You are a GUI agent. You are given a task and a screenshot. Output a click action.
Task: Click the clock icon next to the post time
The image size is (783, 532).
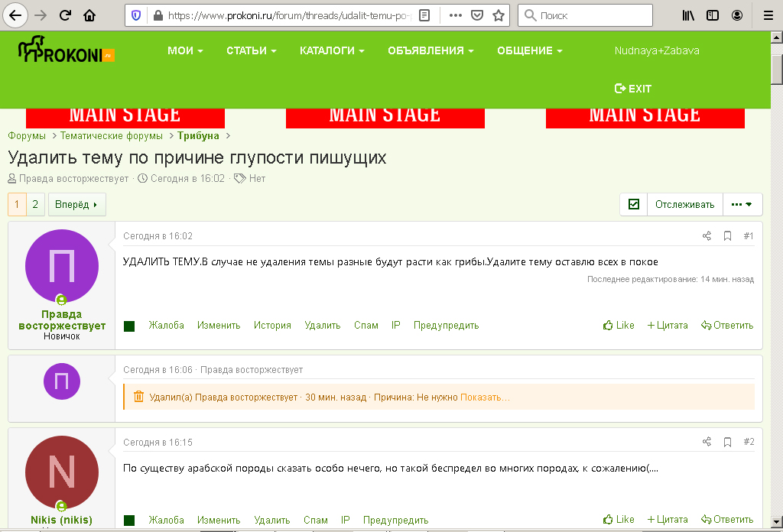tap(141, 178)
